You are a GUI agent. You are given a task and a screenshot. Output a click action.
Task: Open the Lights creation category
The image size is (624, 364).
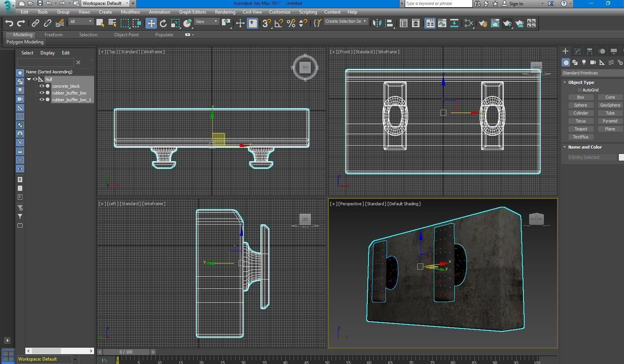tap(584, 62)
